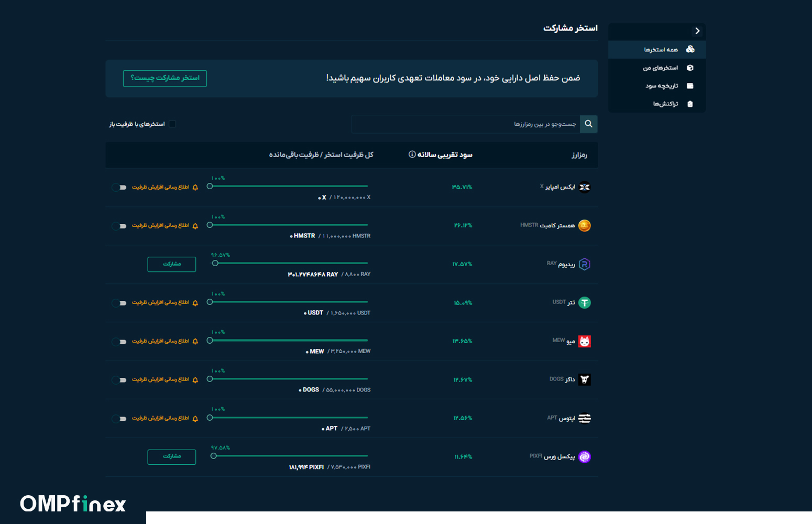The width and height of the screenshot is (812, 524).
Task: Click the ریدیوم RAY coin name
Action: coord(561,264)
